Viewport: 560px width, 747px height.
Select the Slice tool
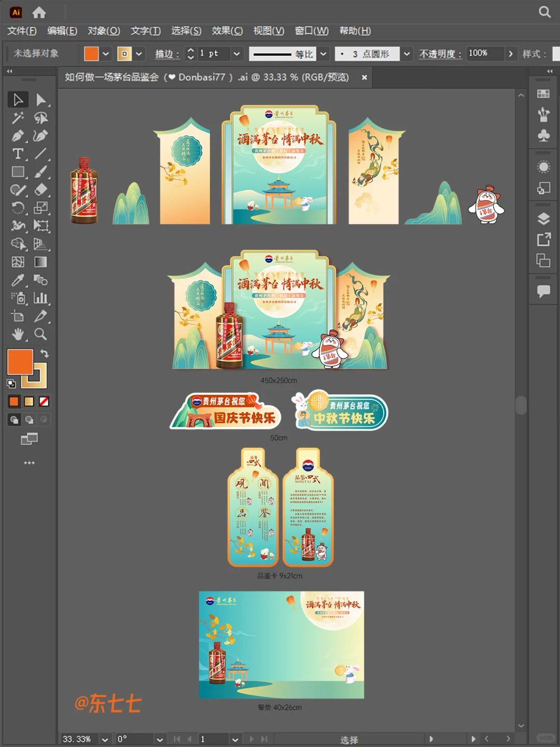40,316
